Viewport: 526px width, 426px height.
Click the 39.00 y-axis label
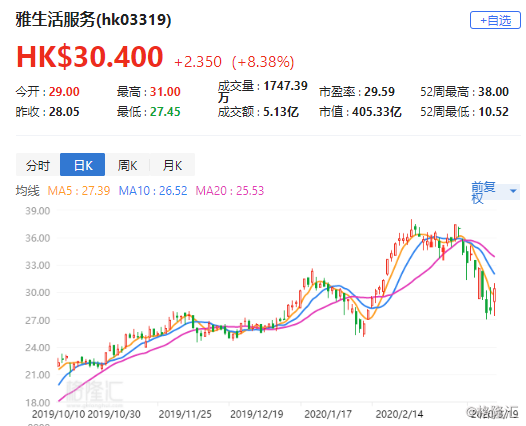pos(38,211)
